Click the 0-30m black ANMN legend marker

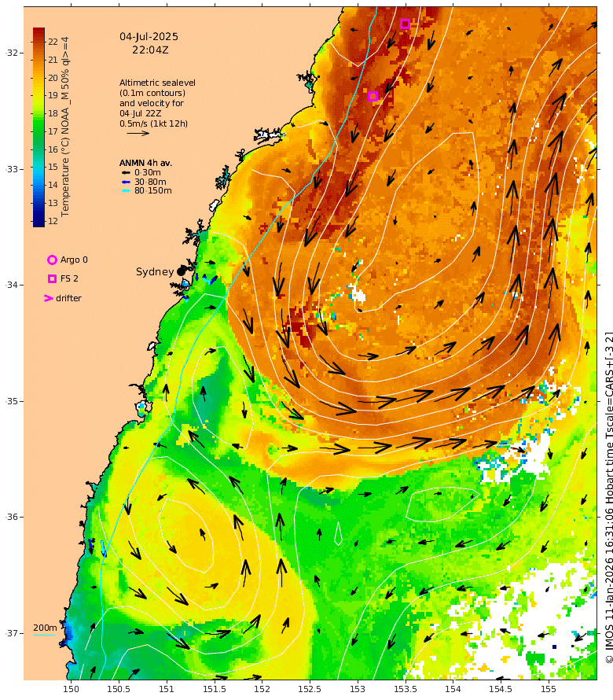[x=126, y=172]
